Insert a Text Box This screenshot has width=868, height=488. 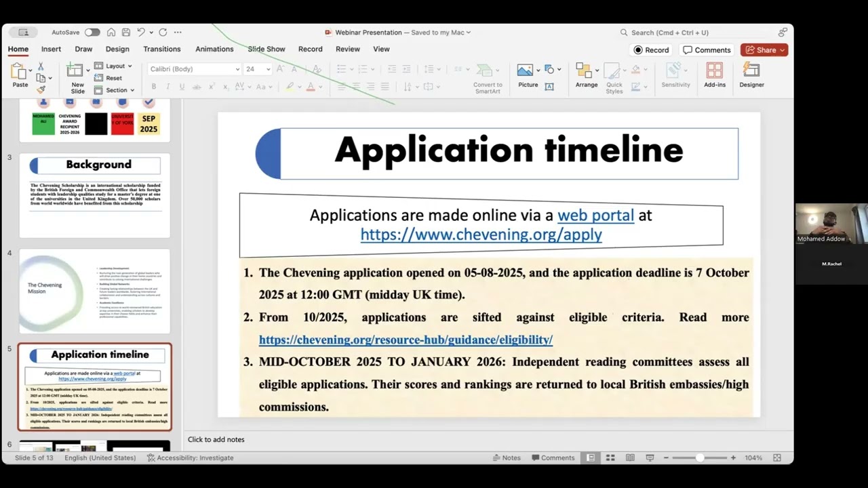[549, 86]
